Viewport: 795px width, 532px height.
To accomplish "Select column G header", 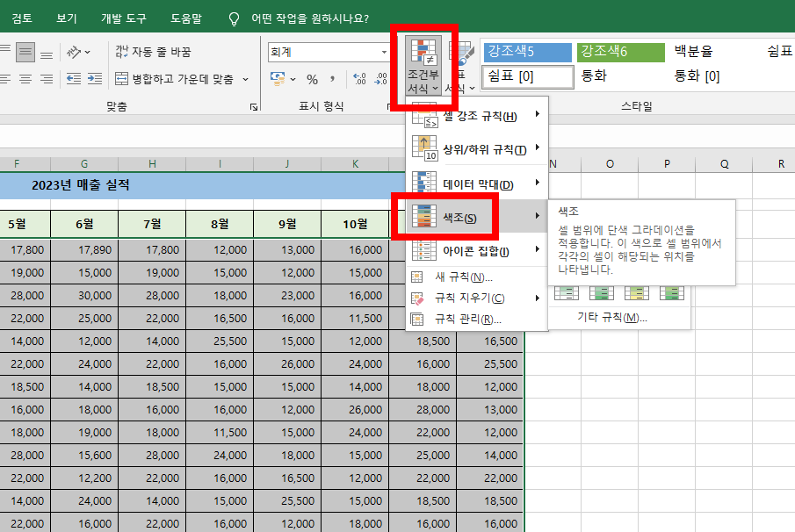I will coord(84,164).
